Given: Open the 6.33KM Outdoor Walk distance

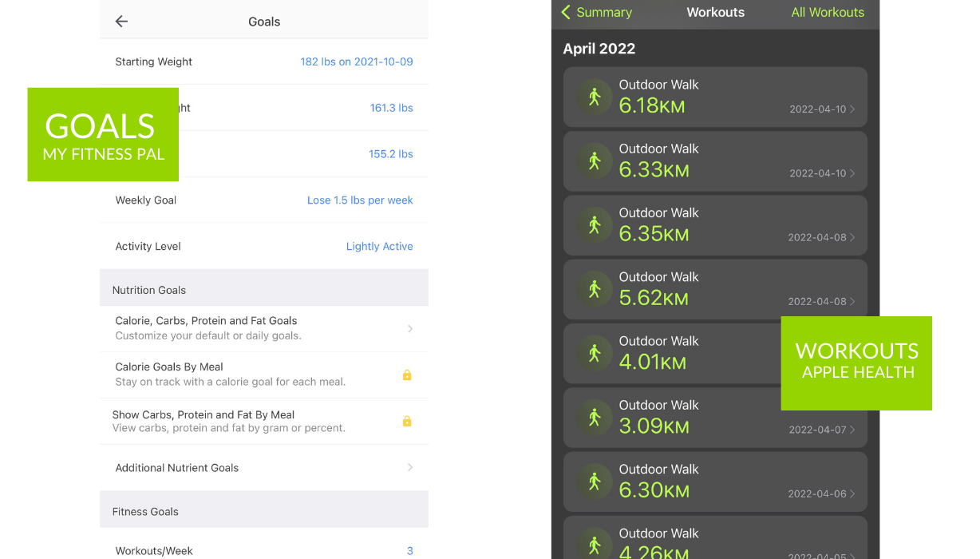Looking at the screenshot, I should tap(654, 169).
